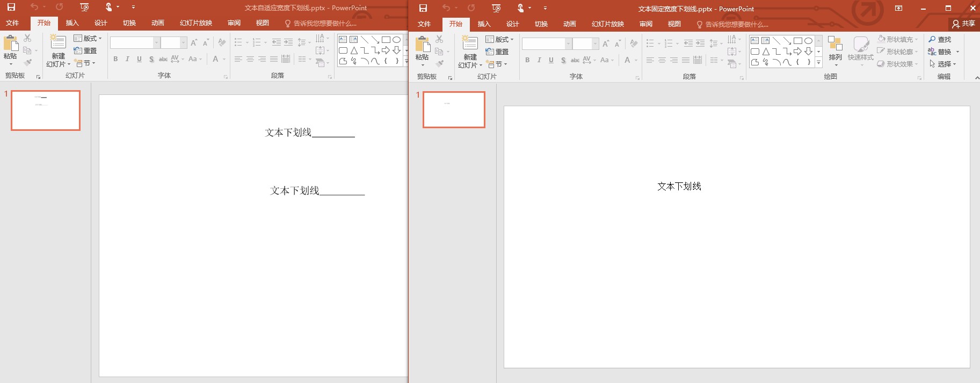Image resolution: width=980 pixels, height=383 pixels.
Task: Select down arrow shape in 自适应宽度 window gallery
Action: tap(396, 50)
